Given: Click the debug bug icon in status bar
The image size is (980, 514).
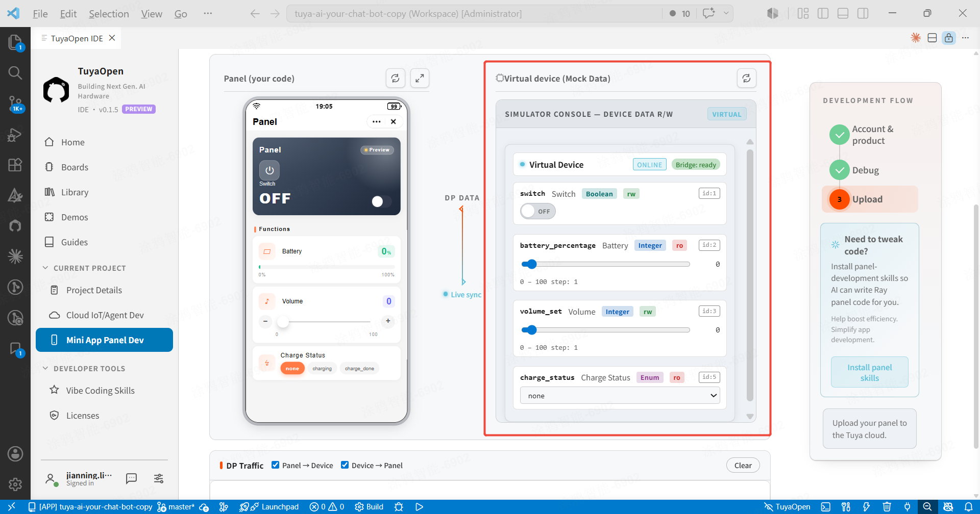Looking at the screenshot, I should [399, 507].
